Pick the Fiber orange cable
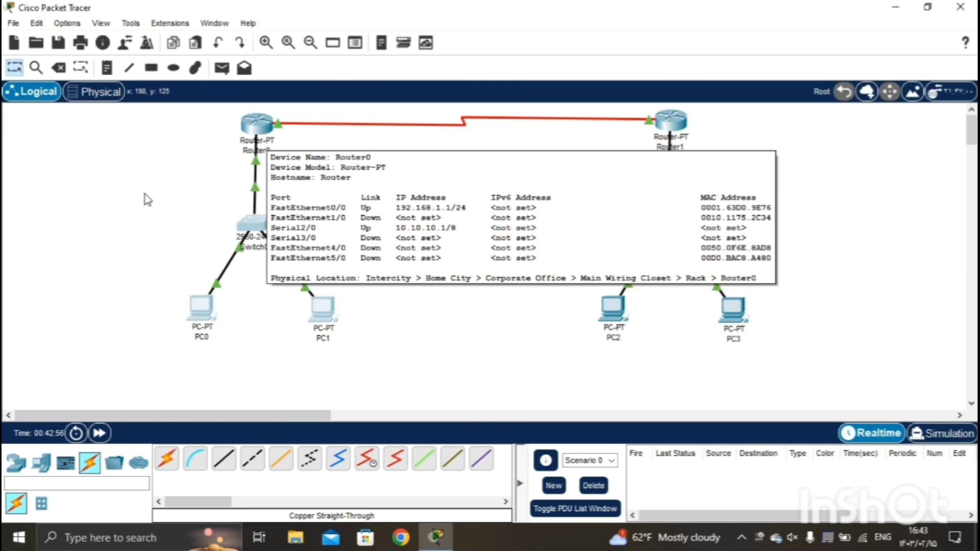The width and height of the screenshot is (980, 551). [281, 459]
